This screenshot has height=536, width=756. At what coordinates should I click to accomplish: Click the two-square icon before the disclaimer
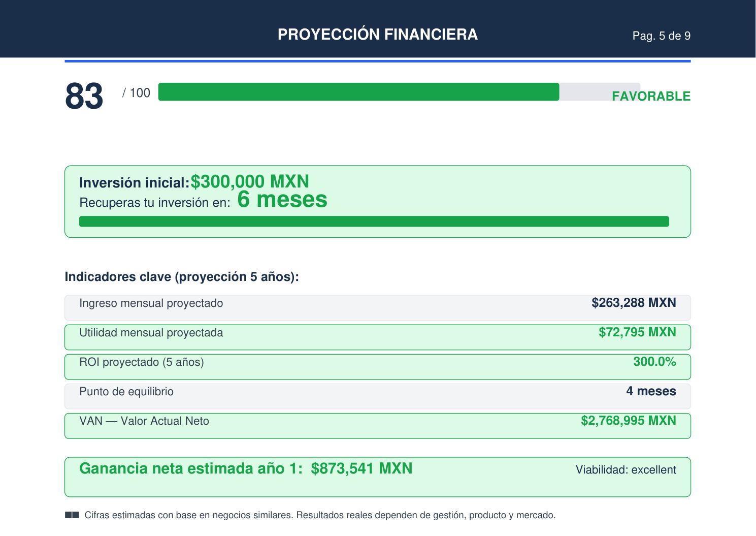[x=72, y=515]
